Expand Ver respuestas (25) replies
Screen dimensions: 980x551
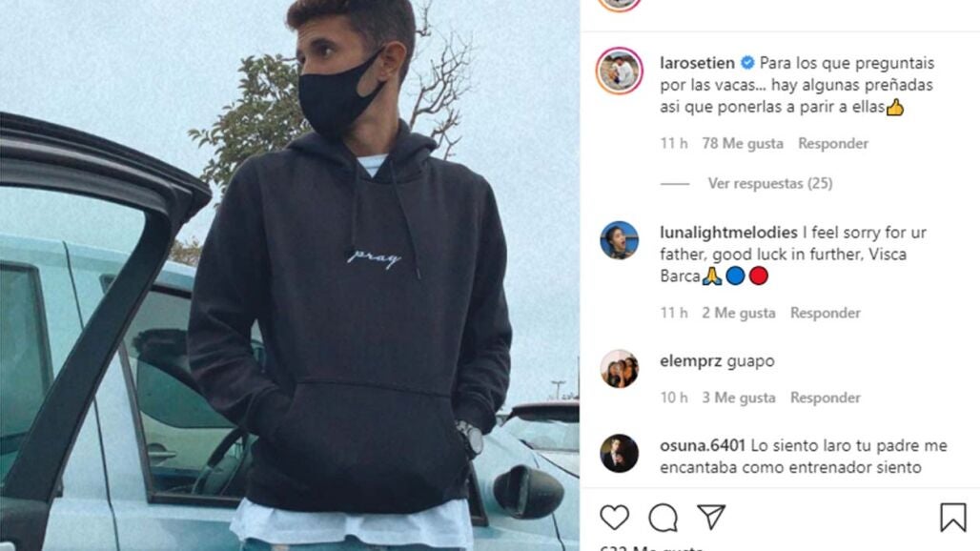point(770,183)
